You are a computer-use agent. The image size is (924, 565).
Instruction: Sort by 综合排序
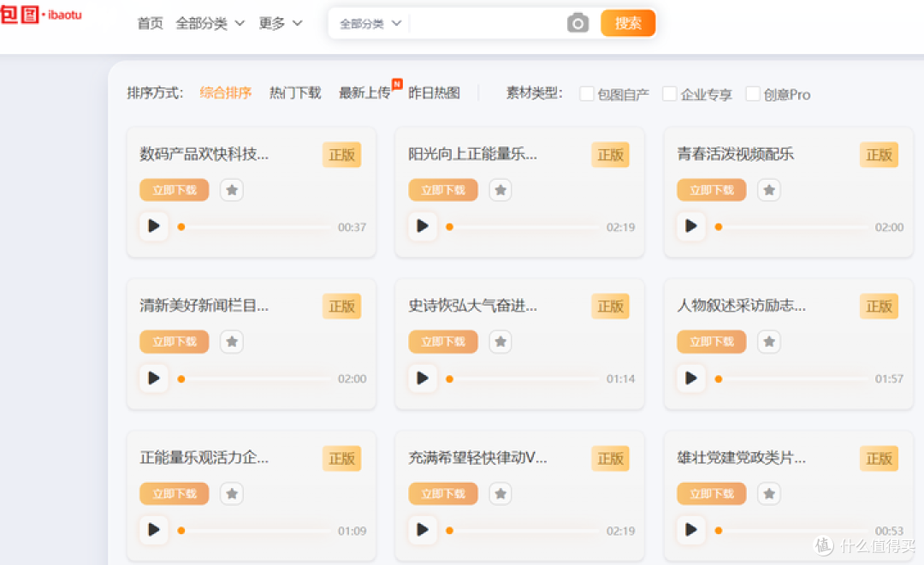click(x=226, y=92)
